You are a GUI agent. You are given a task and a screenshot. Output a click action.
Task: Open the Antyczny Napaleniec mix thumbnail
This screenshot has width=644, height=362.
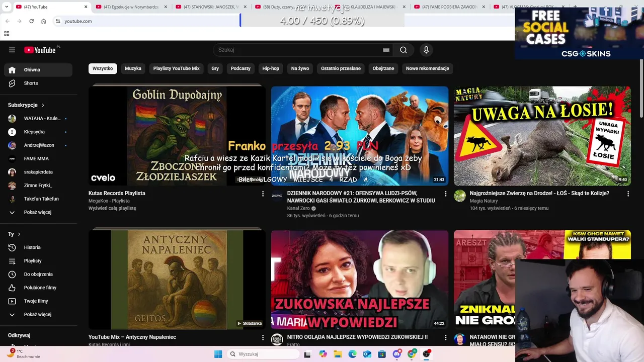(x=177, y=280)
